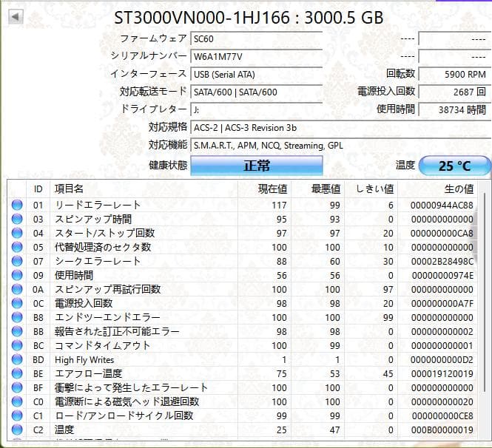Select the drive letter field J:
This screenshot has height=448, width=492.
click(x=256, y=109)
